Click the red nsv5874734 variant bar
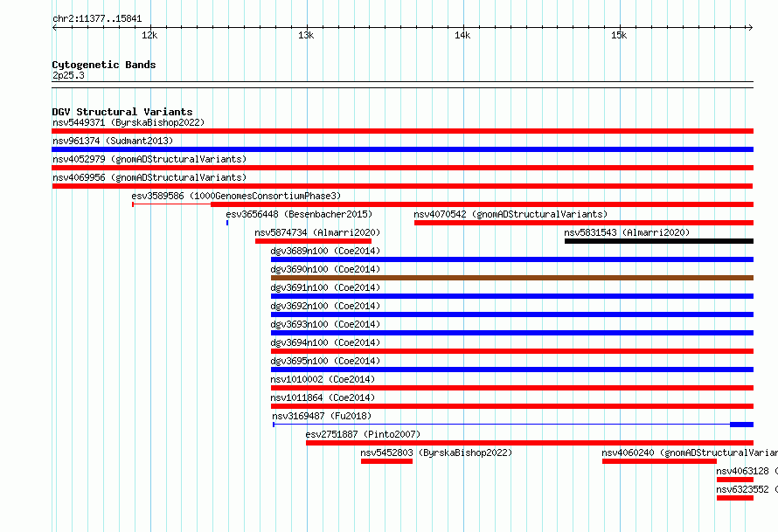 point(313,241)
